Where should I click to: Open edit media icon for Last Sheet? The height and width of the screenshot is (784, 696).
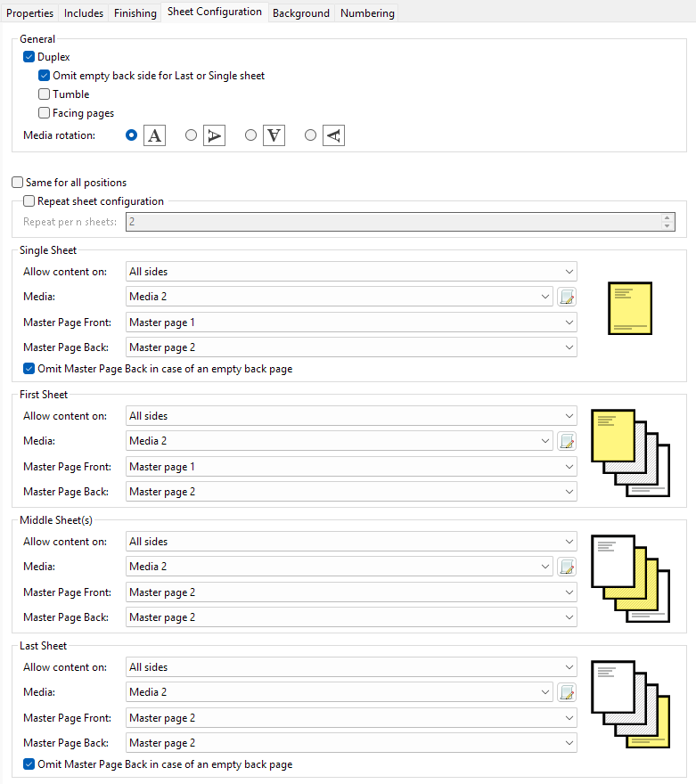point(567,692)
